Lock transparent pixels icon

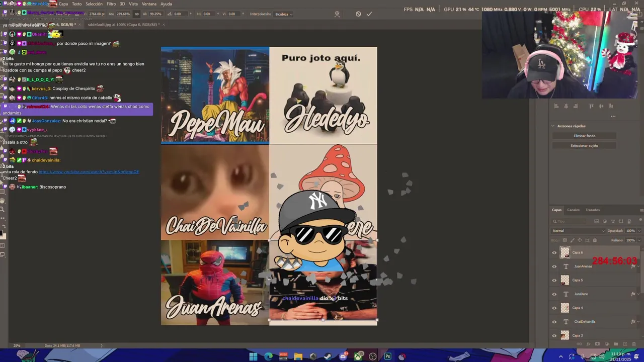pyautogui.click(x=565, y=240)
